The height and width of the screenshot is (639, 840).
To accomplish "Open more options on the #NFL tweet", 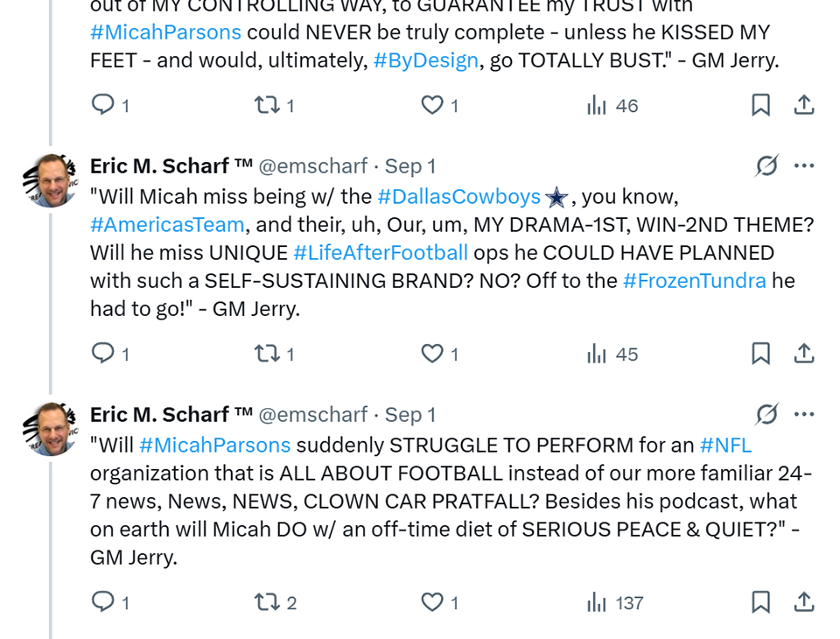I will tap(804, 414).
